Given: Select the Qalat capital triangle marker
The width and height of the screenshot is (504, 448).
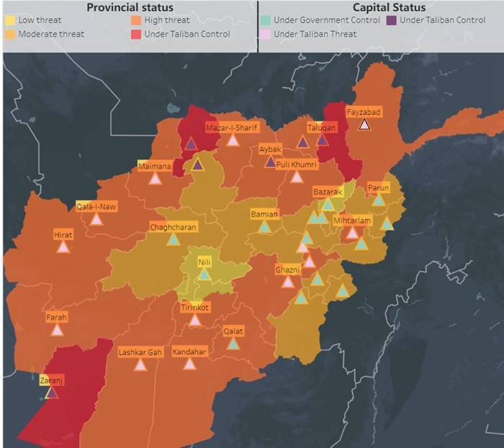Looking at the screenshot, I should [x=233, y=344].
